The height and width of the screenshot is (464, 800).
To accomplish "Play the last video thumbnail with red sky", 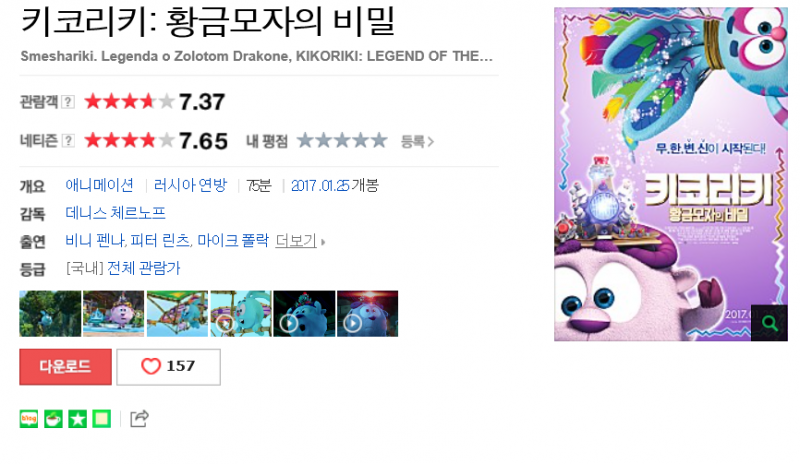I will (367, 313).
